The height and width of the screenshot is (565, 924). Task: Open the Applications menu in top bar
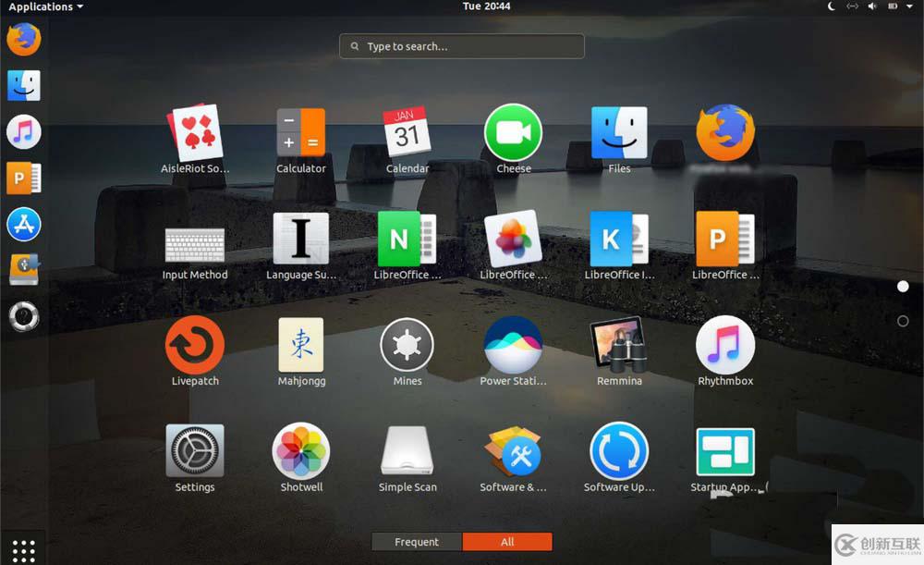(x=45, y=6)
